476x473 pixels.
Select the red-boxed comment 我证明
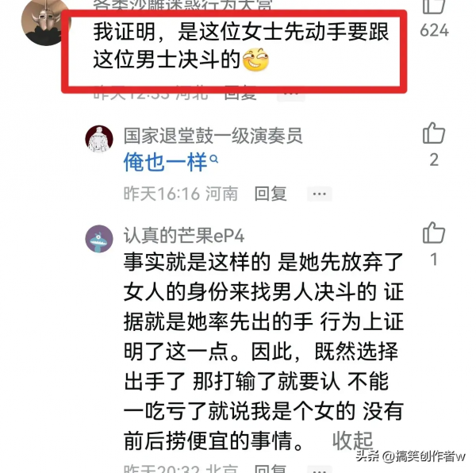(234, 51)
